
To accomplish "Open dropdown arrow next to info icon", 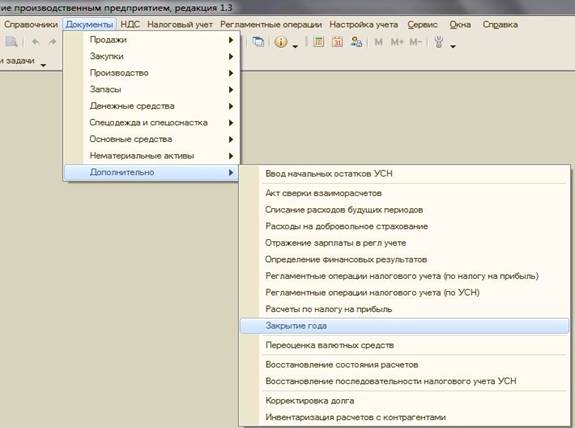I will 295,46.
